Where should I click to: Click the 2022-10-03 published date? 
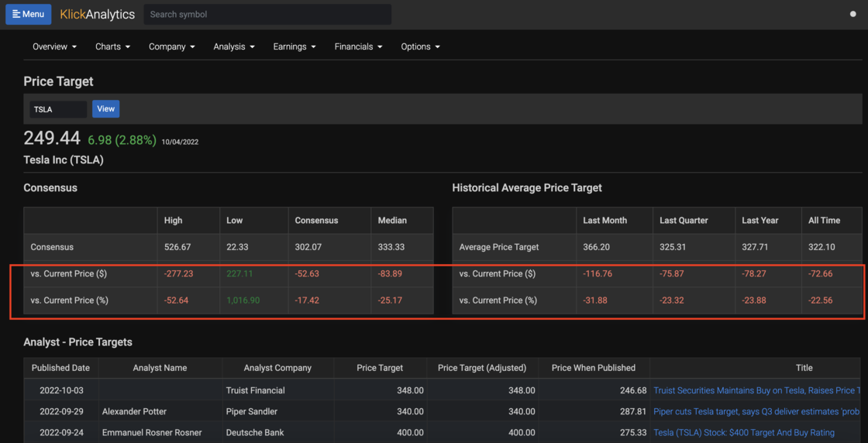click(x=61, y=390)
